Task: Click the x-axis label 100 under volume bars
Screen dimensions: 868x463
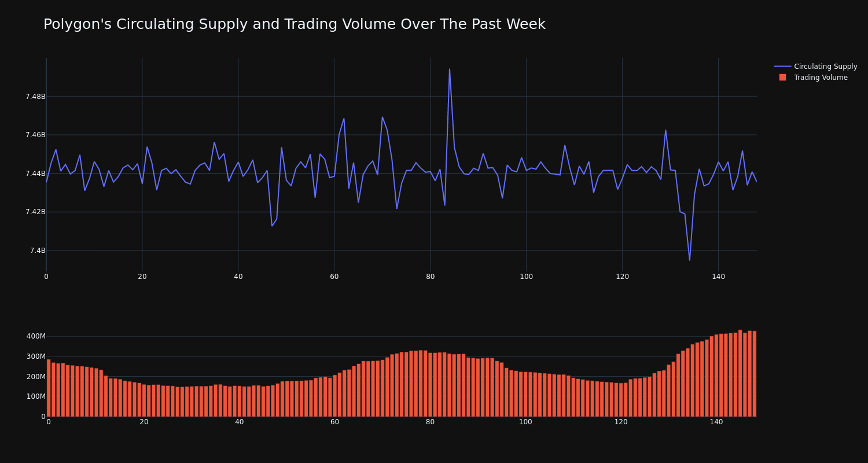Action: (x=525, y=422)
